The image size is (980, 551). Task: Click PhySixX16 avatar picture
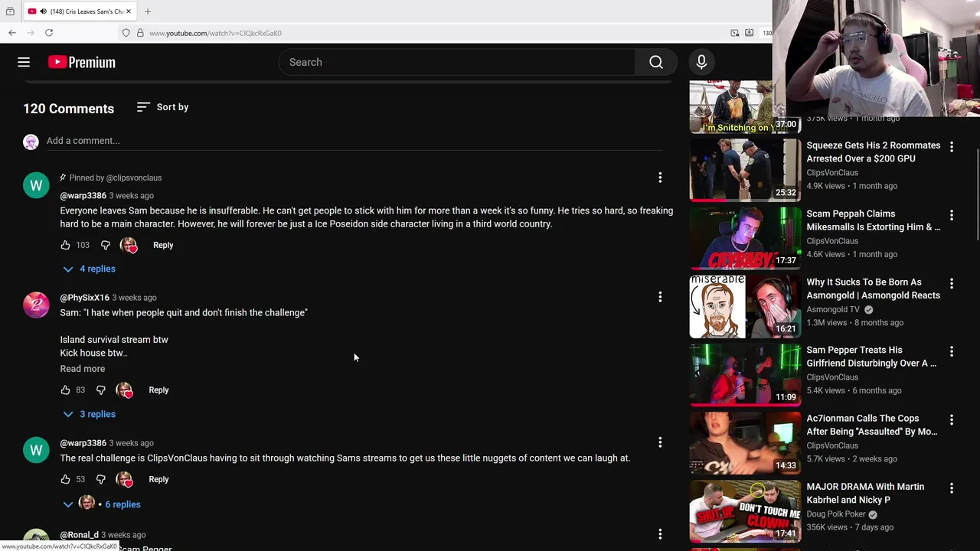click(36, 305)
